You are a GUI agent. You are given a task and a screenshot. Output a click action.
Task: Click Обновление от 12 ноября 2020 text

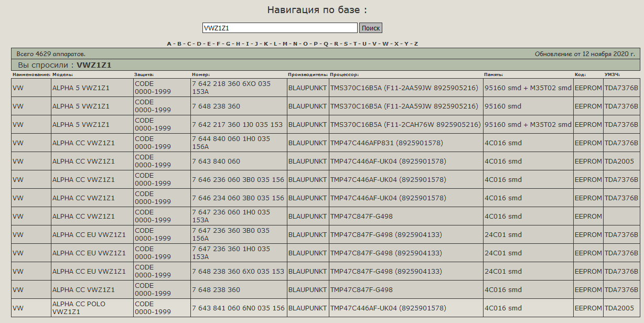pyautogui.click(x=585, y=53)
